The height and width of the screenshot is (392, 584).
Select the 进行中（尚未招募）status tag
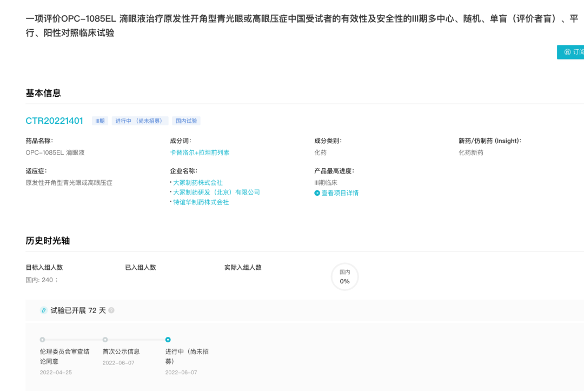click(140, 121)
